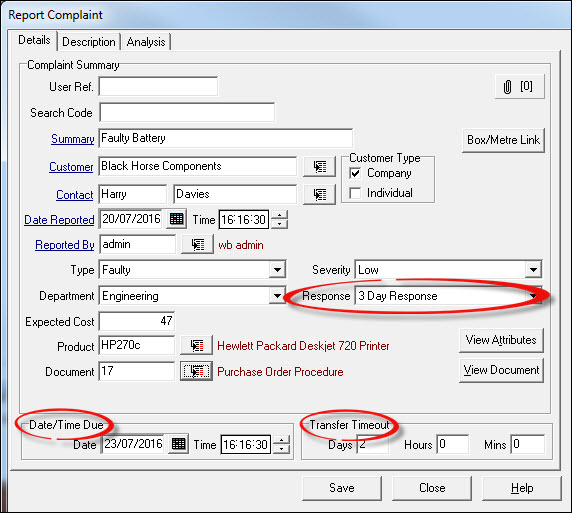Expand the Severity dropdown showing Low
572x513 pixels.
click(533, 270)
